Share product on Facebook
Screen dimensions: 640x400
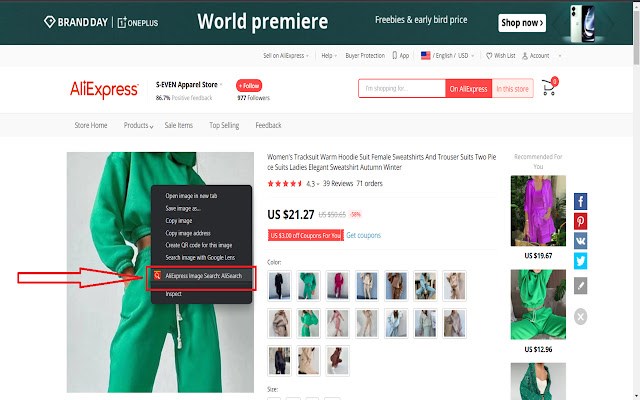[580, 201]
